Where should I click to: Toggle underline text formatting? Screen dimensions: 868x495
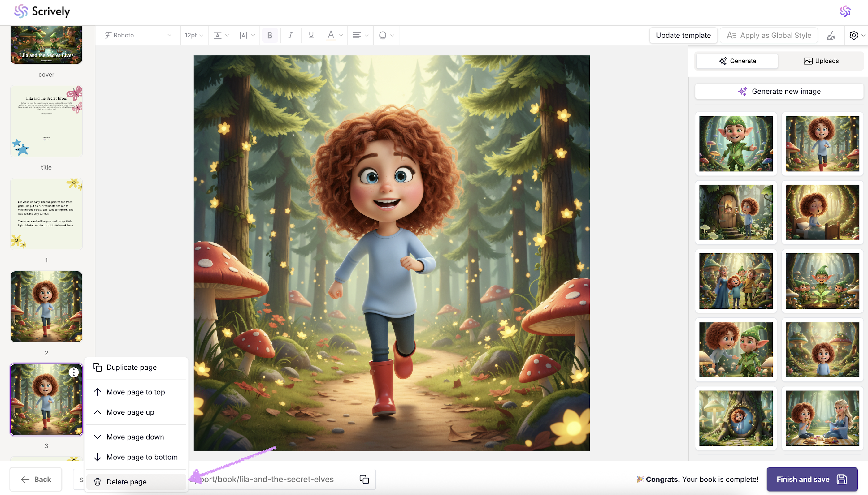tap(311, 35)
